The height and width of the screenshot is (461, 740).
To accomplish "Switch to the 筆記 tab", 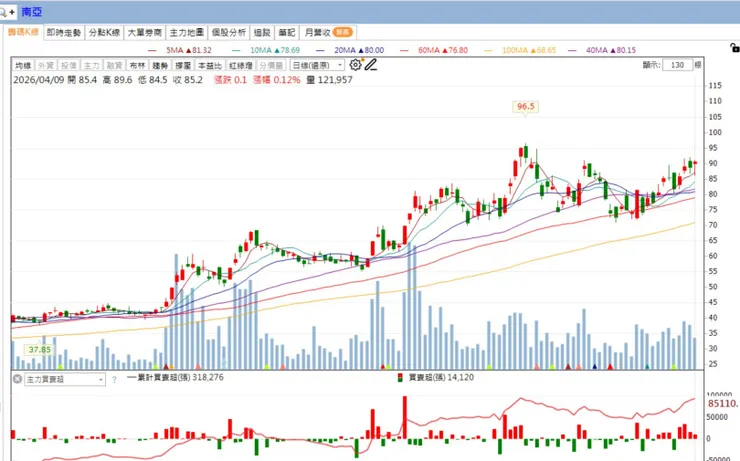I will [x=286, y=33].
